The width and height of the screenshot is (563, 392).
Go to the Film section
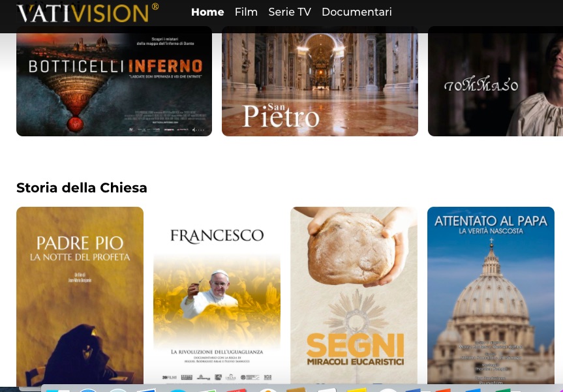pos(246,12)
